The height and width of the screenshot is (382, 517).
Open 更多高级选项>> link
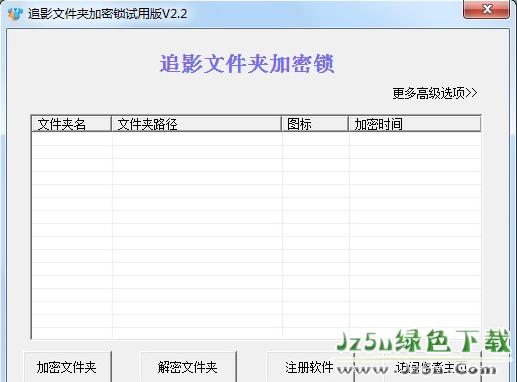[434, 93]
